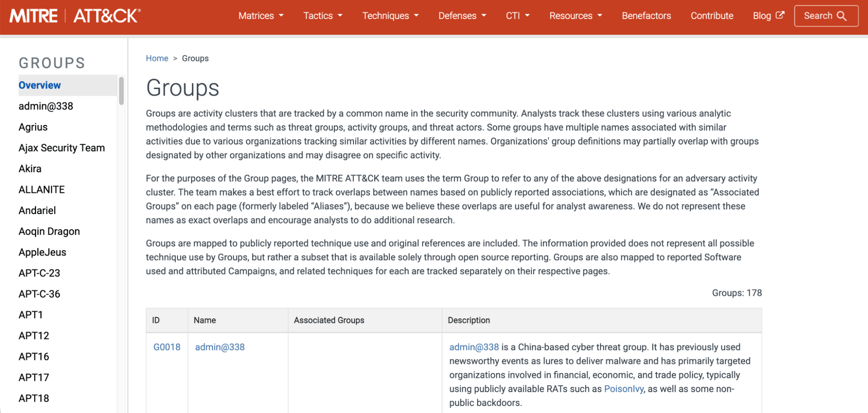Open the Resources dropdown menu
Image resolution: width=868 pixels, height=413 pixels.
click(576, 16)
